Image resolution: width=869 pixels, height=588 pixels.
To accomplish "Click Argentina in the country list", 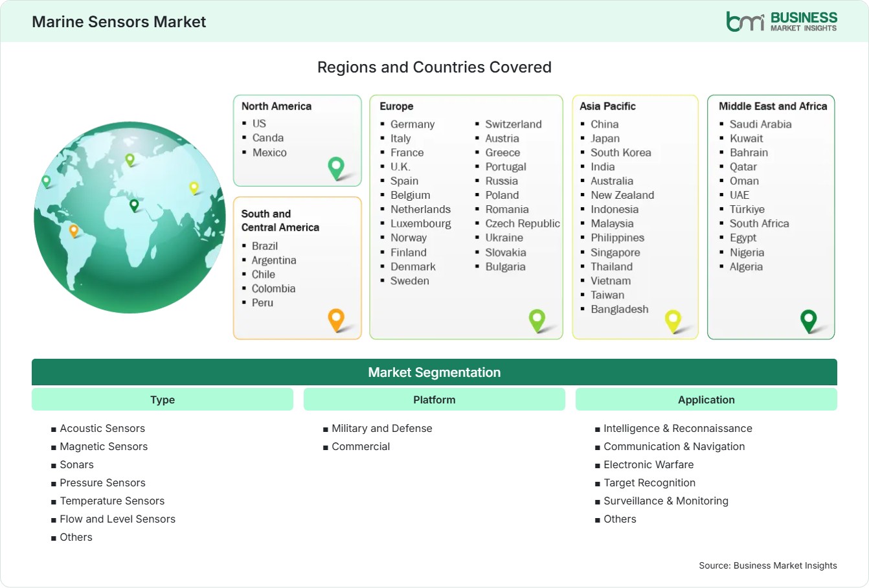I will coord(274,260).
